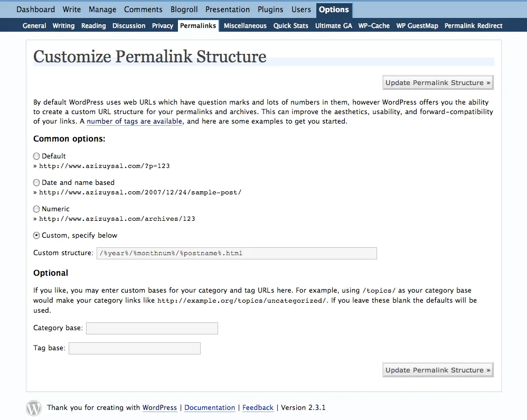Image resolution: width=527 pixels, height=420 pixels.
Task: Open the Quick Stats tab
Action: tap(290, 25)
